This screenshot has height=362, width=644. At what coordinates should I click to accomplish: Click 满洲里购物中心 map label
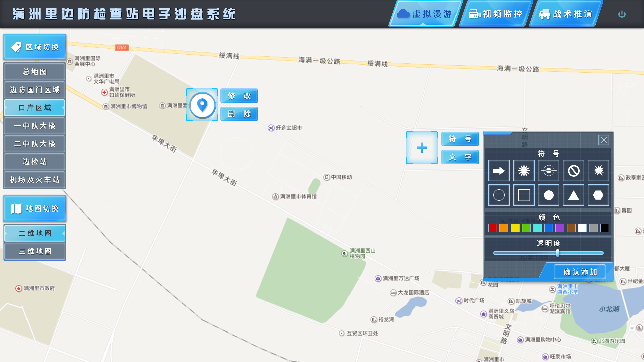(x=543, y=340)
